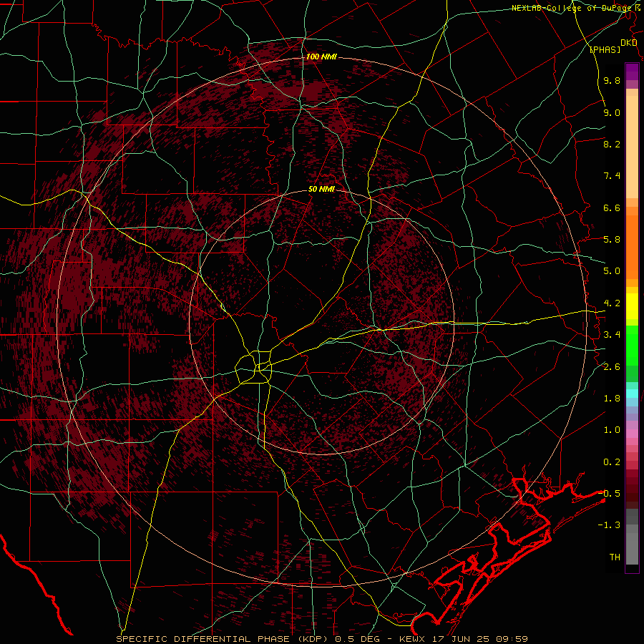
Task: Click the -0.5 value on the color scale
Action: [x=609, y=493]
